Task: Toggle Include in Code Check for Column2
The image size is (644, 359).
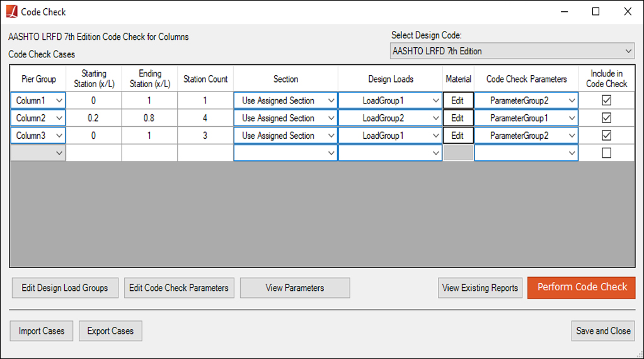Action: (x=606, y=118)
